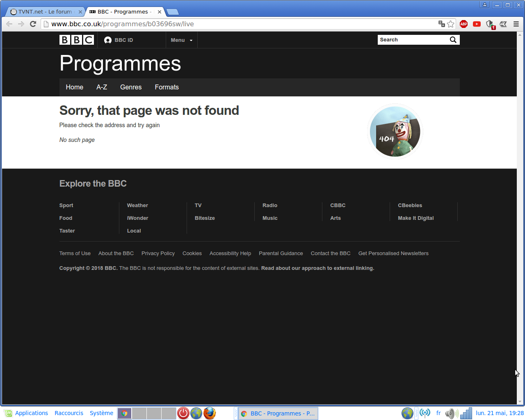The height and width of the screenshot is (420, 525).
Task: Click Contact the BBC
Action: point(331,253)
